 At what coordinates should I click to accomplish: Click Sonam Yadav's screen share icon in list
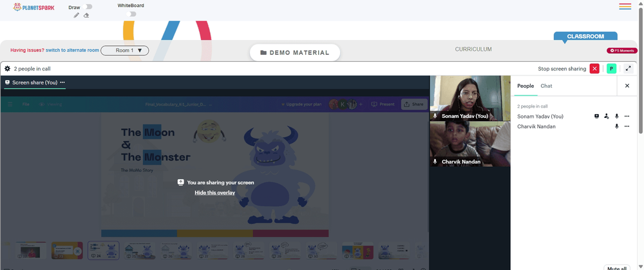(597, 116)
